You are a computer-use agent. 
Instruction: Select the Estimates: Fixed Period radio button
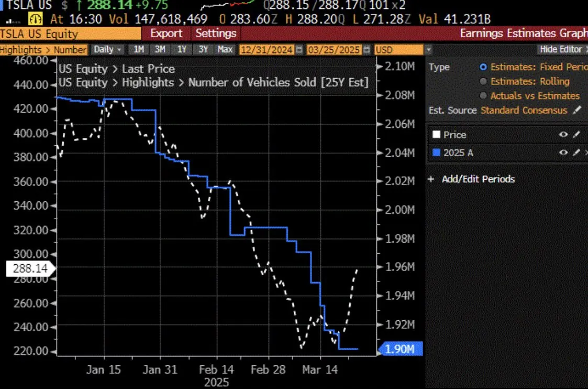(483, 67)
